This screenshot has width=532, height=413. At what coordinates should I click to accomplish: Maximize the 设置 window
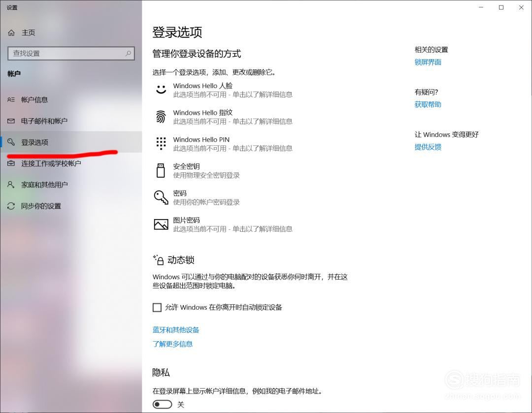click(x=501, y=7)
